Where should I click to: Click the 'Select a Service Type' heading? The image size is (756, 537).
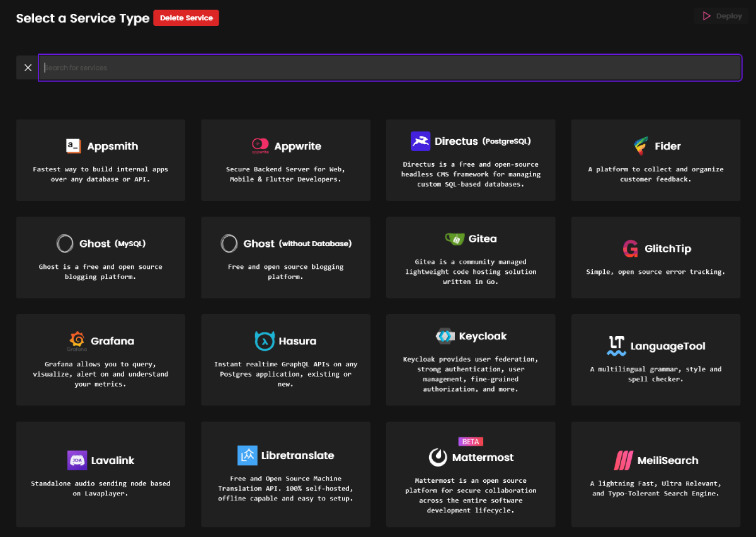tap(83, 18)
